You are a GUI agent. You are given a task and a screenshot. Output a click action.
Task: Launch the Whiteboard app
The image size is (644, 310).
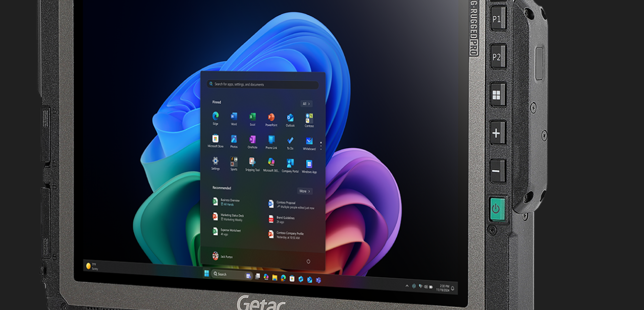click(309, 144)
